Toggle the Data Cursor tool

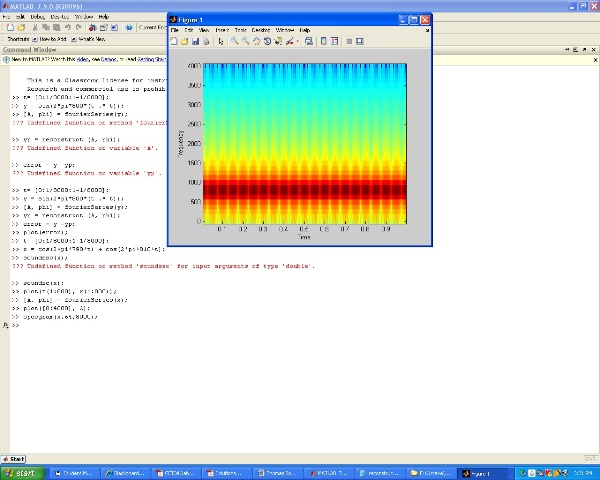coord(279,41)
